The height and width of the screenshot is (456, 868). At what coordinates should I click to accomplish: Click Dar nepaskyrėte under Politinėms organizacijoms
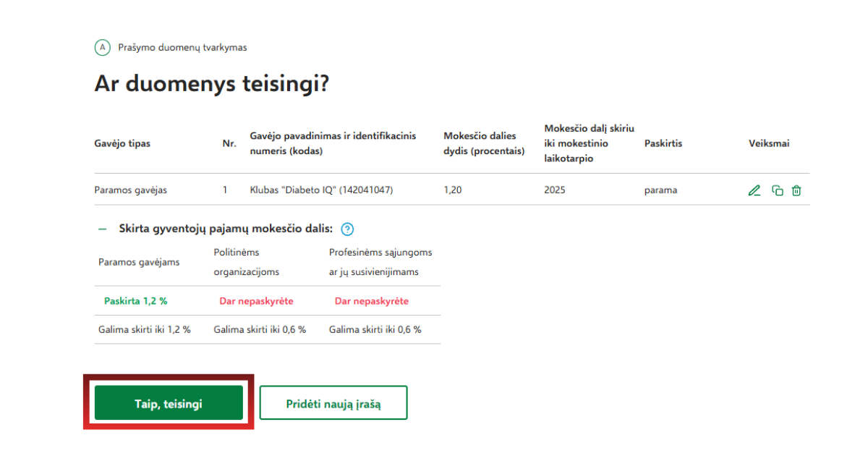[x=256, y=301]
